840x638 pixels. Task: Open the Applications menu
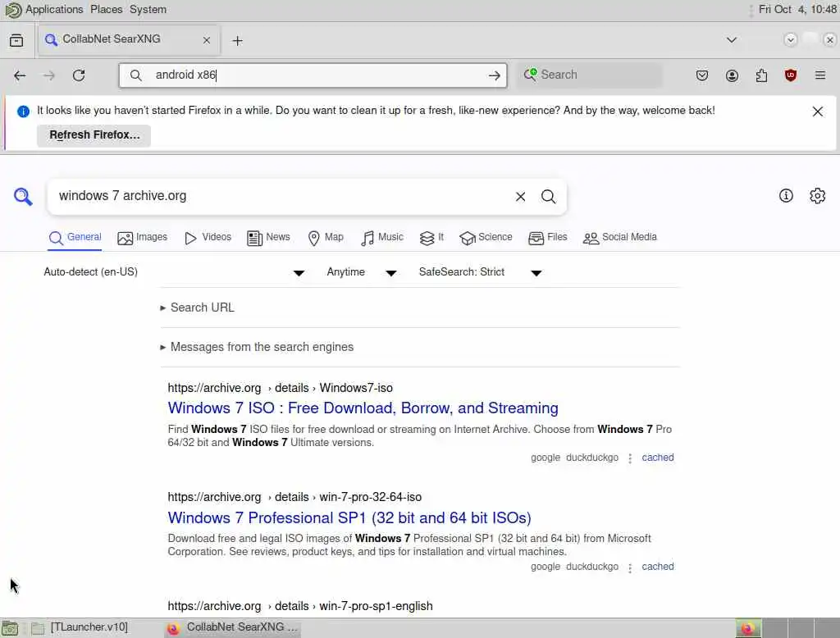click(54, 10)
